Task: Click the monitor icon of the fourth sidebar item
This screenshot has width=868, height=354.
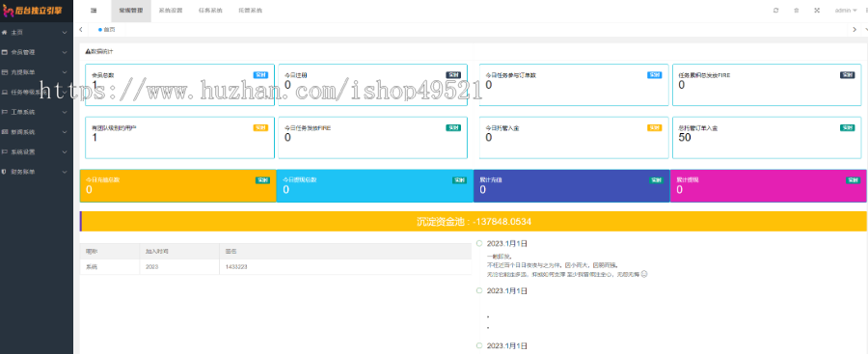Action: 5,92
